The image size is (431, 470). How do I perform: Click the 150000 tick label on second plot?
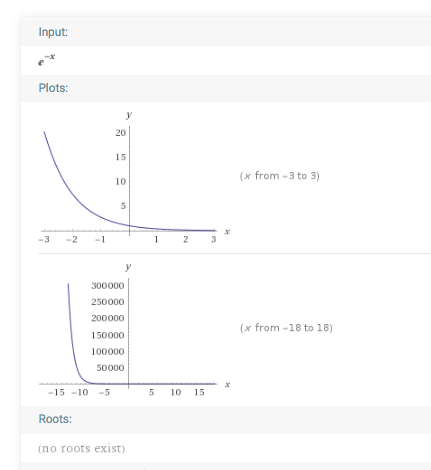(x=108, y=335)
